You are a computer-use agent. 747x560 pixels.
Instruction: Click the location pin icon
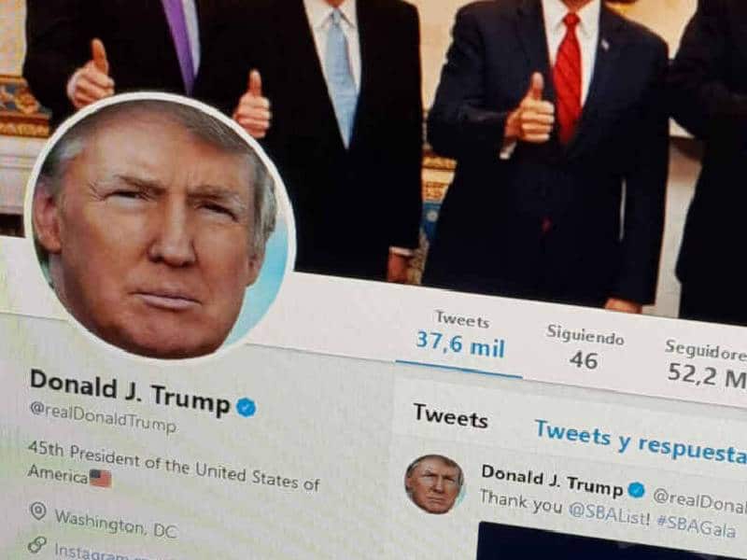[x=38, y=511]
